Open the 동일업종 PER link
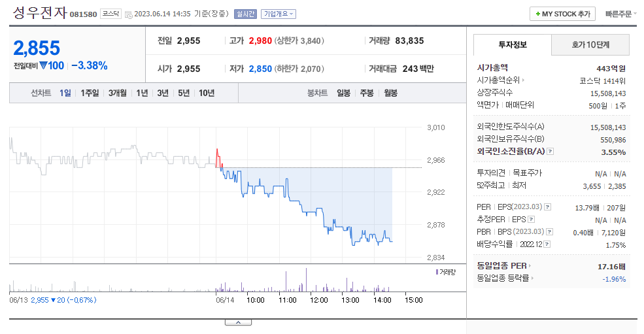Screen dimensions: 644x334 [503, 266]
